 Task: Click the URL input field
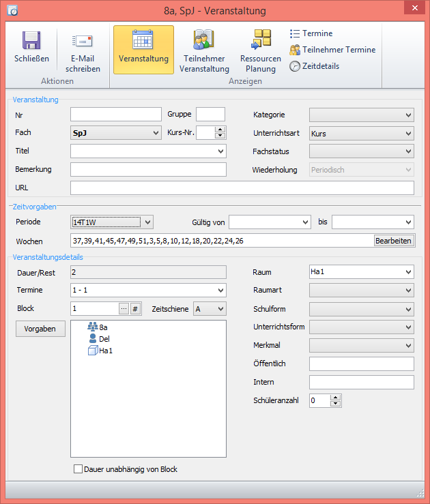pyautogui.click(x=242, y=188)
